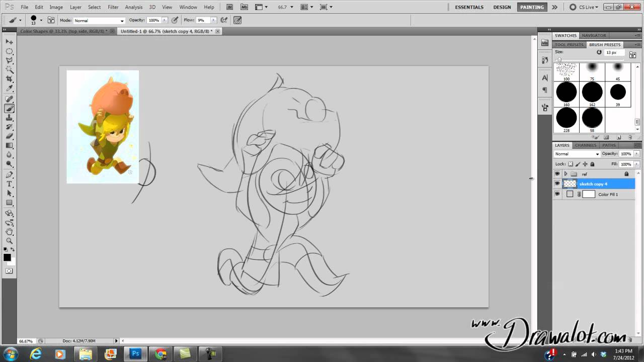Select the Dodge tool
Screen dimensions: 644x362
click(x=9, y=164)
